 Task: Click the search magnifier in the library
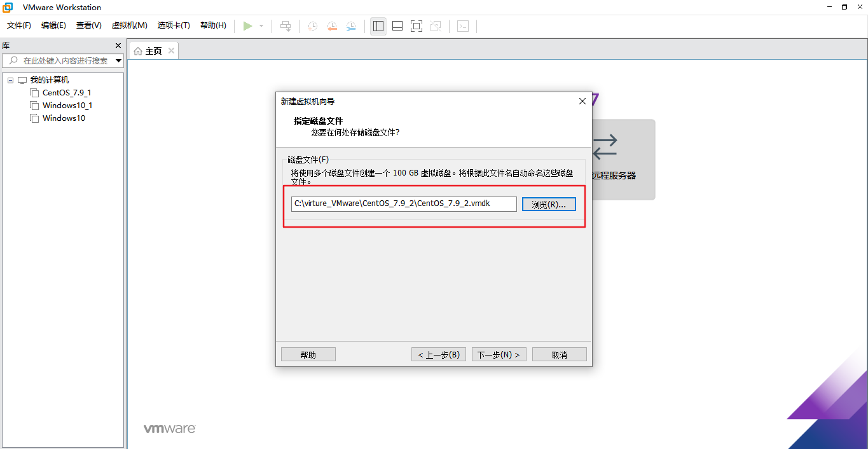click(x=13, y=60)
